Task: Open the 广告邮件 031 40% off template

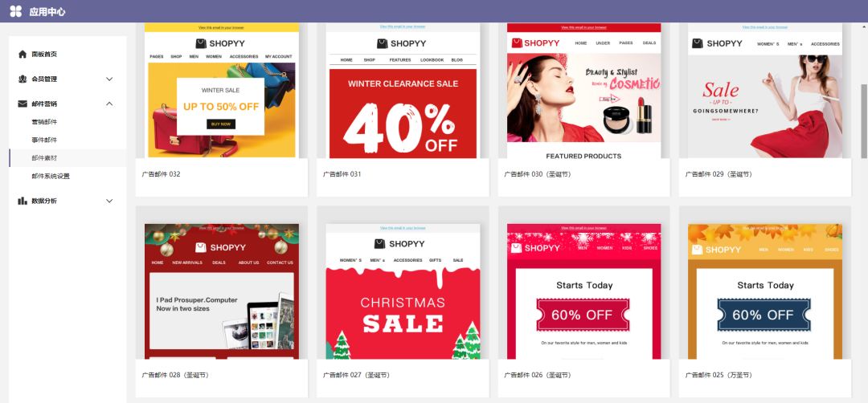Action: [x=403, y=109]
